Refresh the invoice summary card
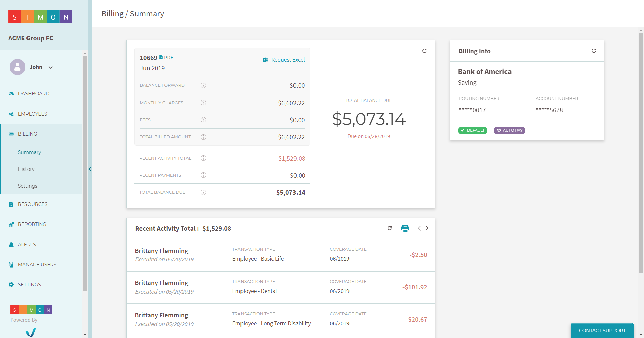 click(x=424, y=51)
